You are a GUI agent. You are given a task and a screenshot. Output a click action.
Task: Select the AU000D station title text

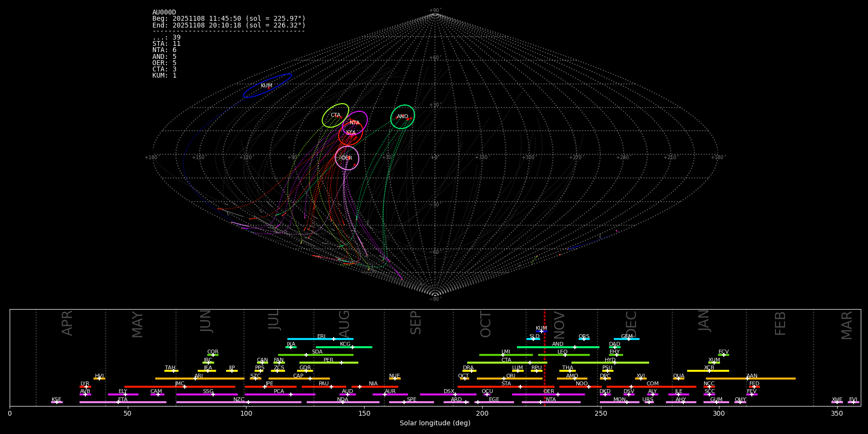[164, 13]
